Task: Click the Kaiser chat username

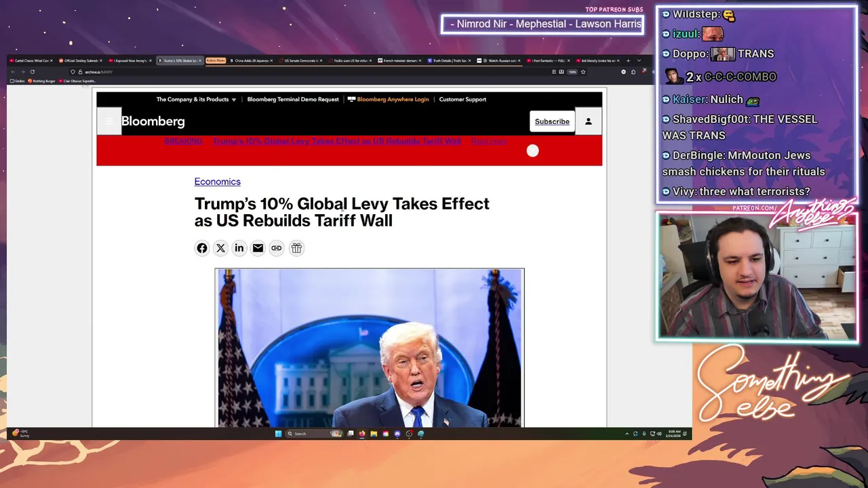Action: (x=690, y=100)
